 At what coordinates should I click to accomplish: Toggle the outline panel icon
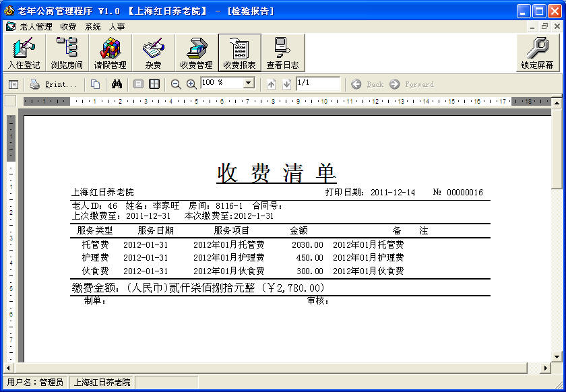point(13,84)
